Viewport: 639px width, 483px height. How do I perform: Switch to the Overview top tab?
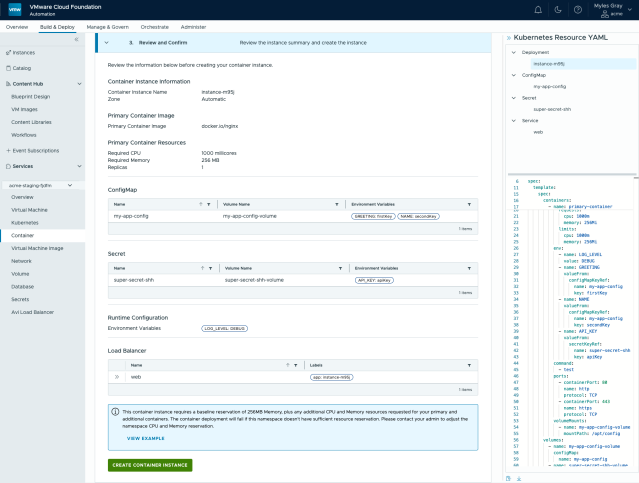pyautogui.click(x=17, y=27)
